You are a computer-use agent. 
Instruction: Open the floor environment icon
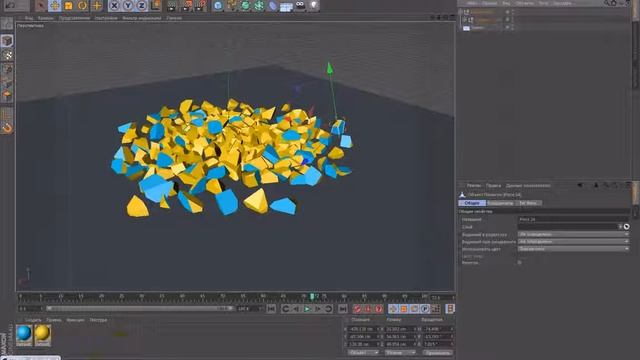(286, 6)
